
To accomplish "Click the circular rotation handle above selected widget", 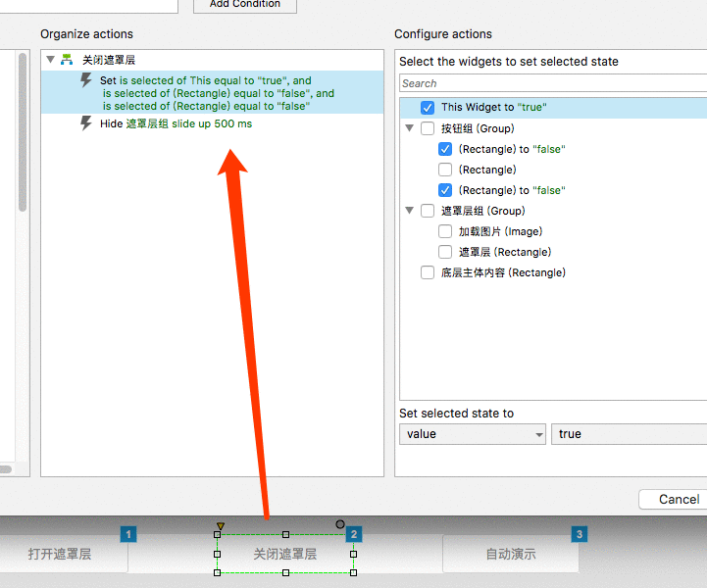I will click(340, 524).
